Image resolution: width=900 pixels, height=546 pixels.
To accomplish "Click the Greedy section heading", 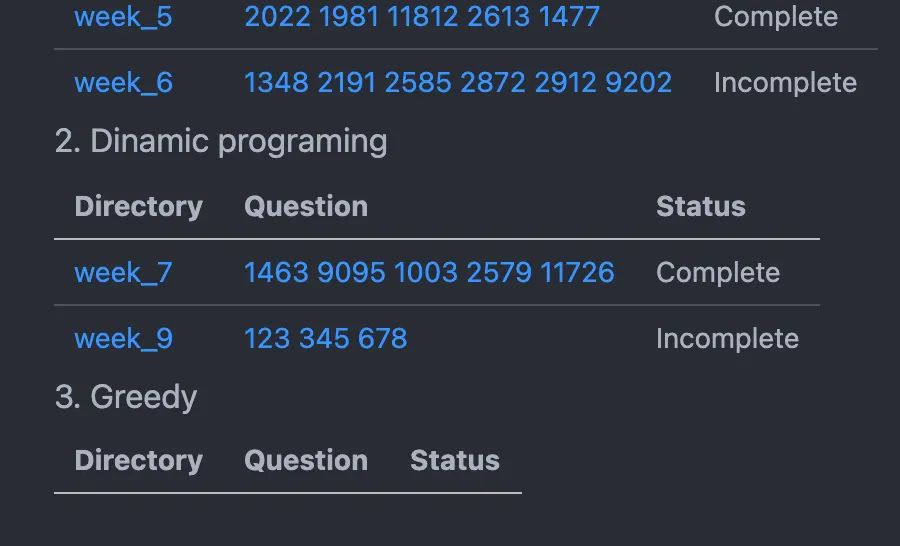I will coord(126,397).
